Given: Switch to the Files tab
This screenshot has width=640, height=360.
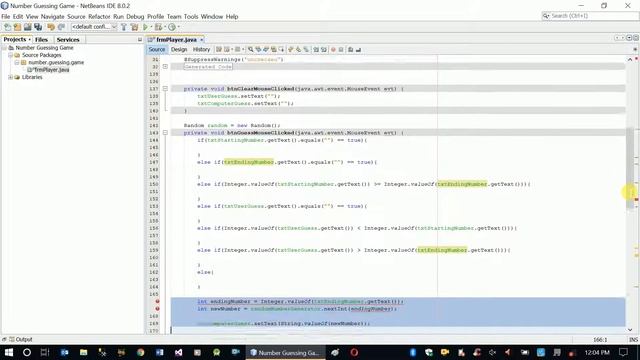Looking at the screenshot, I should click(x=41, y=40).
